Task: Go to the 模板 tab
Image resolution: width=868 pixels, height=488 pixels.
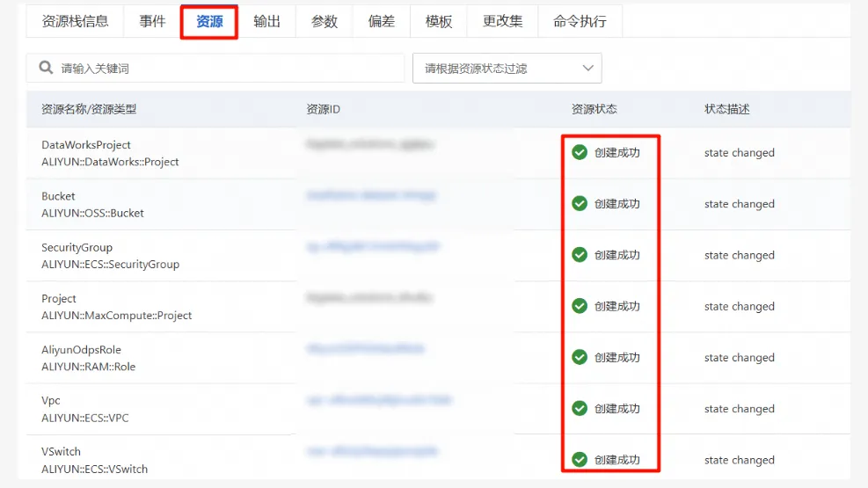Action: 439,22
